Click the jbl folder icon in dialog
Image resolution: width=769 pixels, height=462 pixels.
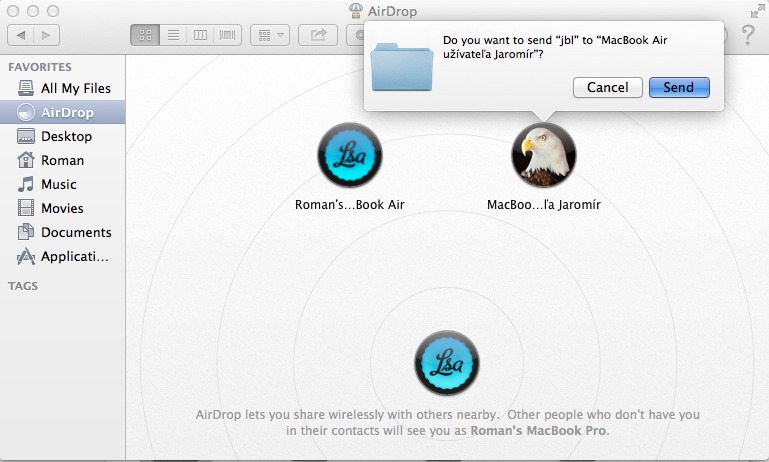402,67
